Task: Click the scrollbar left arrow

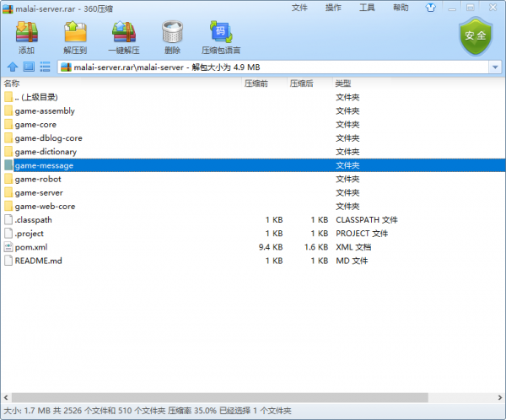Action: (6, 397)
